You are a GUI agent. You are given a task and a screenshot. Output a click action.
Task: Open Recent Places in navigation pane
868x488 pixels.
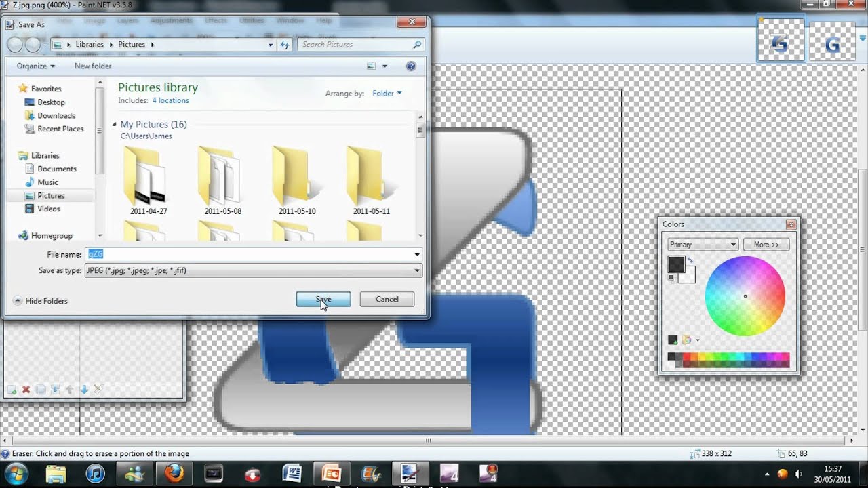tap(60, 129)
